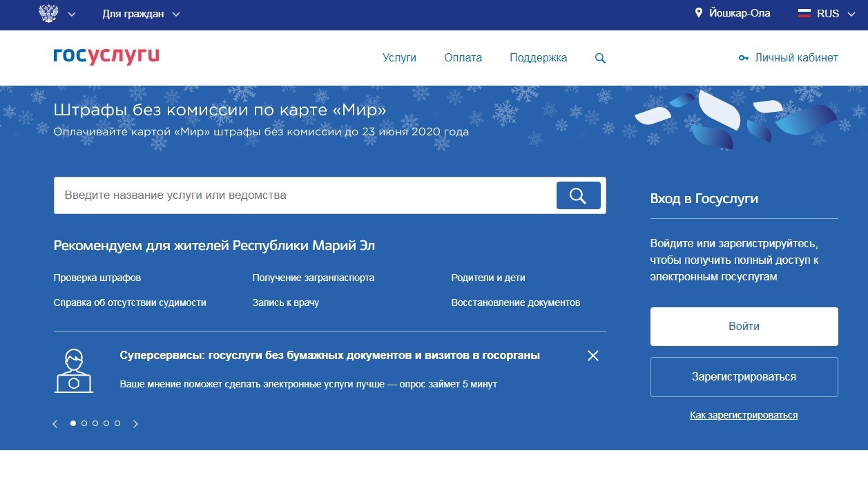This screenshot has width=868, height=482.
Task: Expand the chevron beside the coat of arms
Action: (72, 15)
